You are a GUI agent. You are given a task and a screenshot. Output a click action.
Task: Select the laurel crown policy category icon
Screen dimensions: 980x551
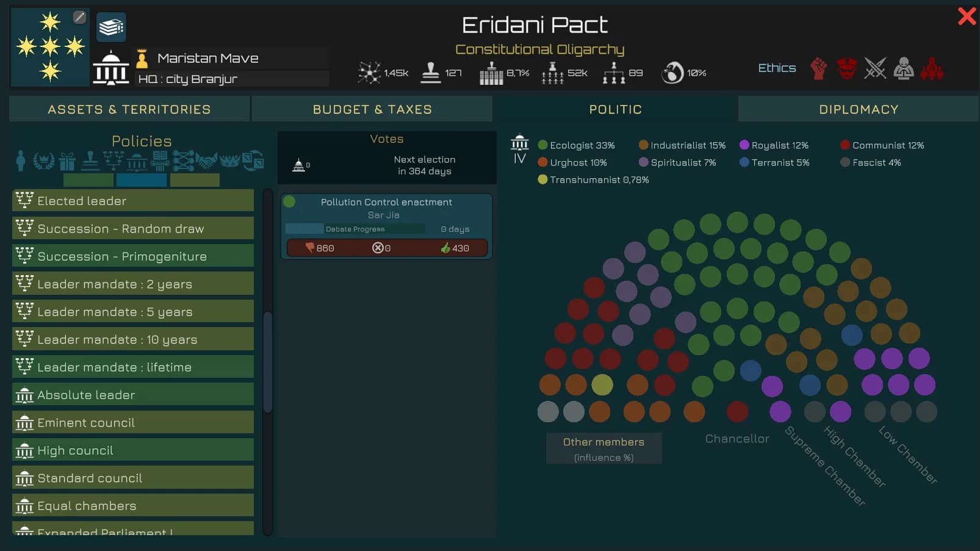[x=43, y=160]
